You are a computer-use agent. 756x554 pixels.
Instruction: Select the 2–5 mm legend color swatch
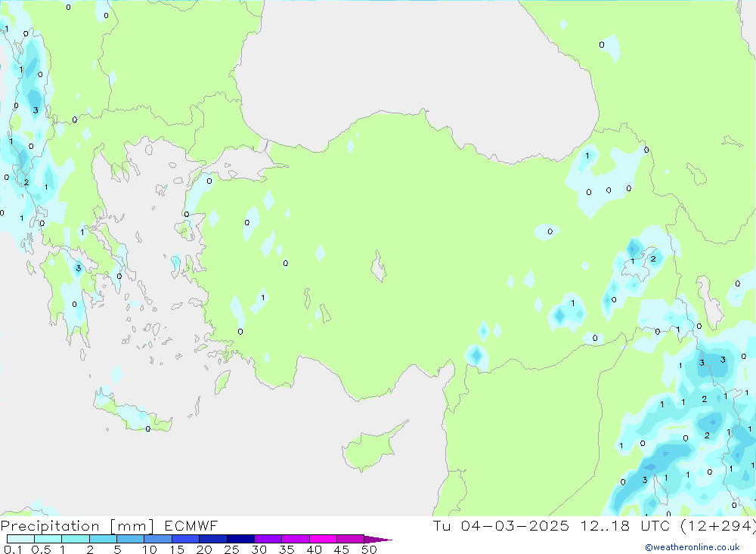coord(103,539)
